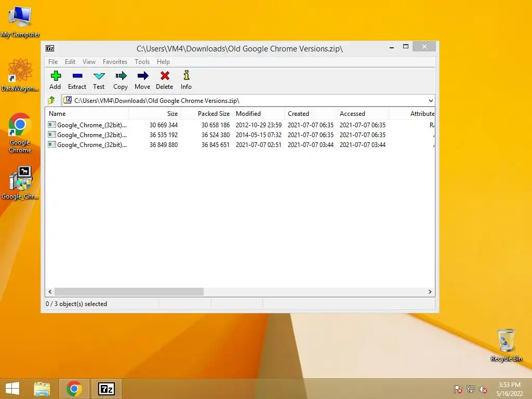Open the Tools menu
The width and height of the screenshot is (532, 399).
[x=142, y=62]
